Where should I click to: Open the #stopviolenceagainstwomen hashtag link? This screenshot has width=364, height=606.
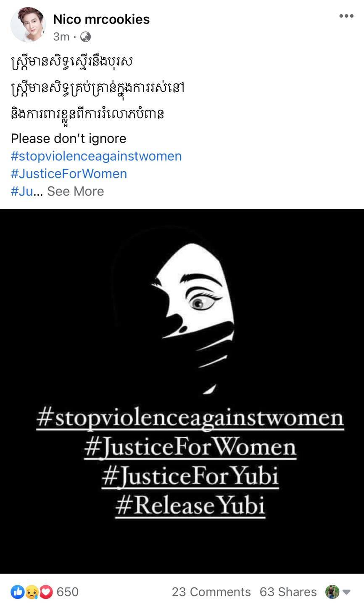(x=96, y=156)
